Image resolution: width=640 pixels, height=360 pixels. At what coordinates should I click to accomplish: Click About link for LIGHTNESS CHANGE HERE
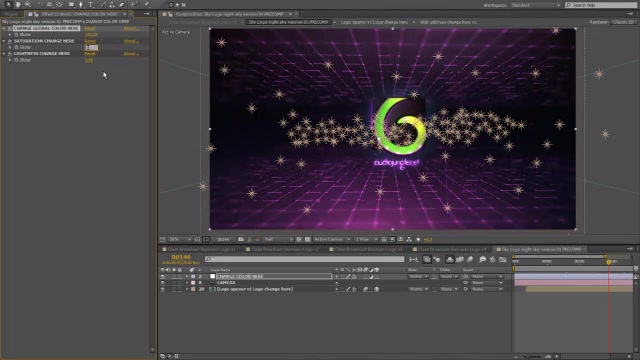131,53
